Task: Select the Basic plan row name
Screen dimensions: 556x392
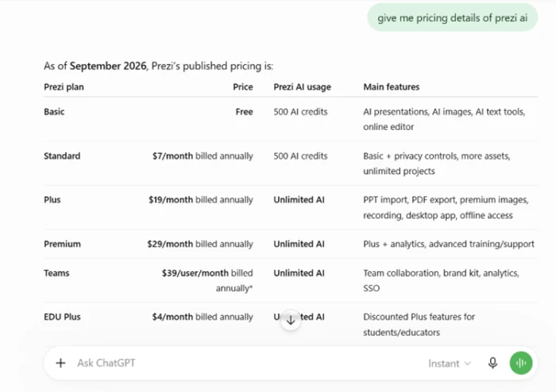Action: coord(54,112)
